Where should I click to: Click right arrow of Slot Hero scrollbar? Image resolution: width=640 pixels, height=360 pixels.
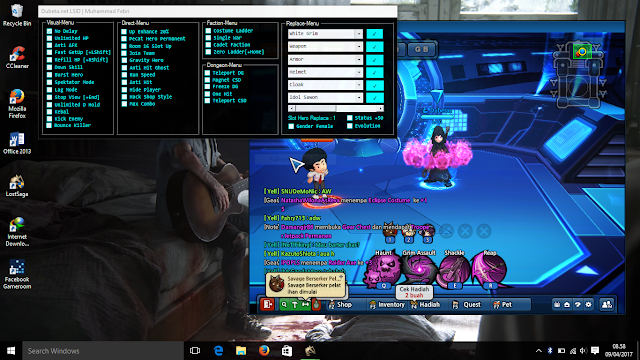tap(380, 109)
